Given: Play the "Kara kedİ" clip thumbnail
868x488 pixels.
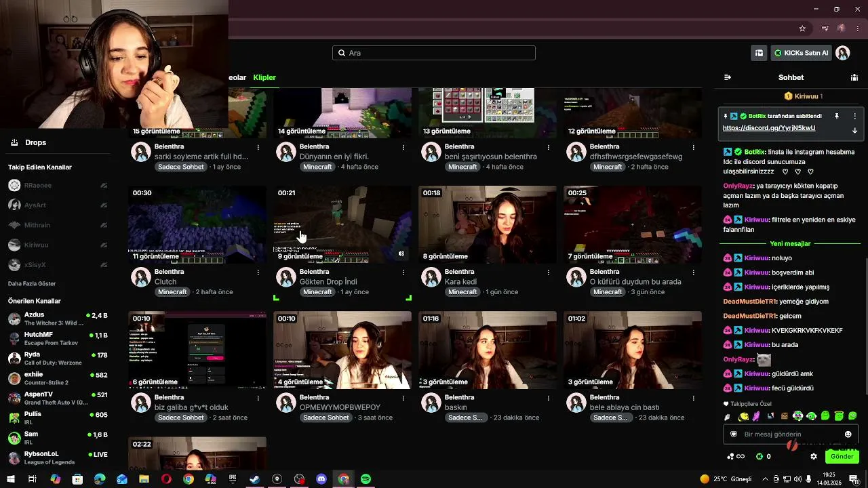Looking at the screenshot, I should [488, 224].
